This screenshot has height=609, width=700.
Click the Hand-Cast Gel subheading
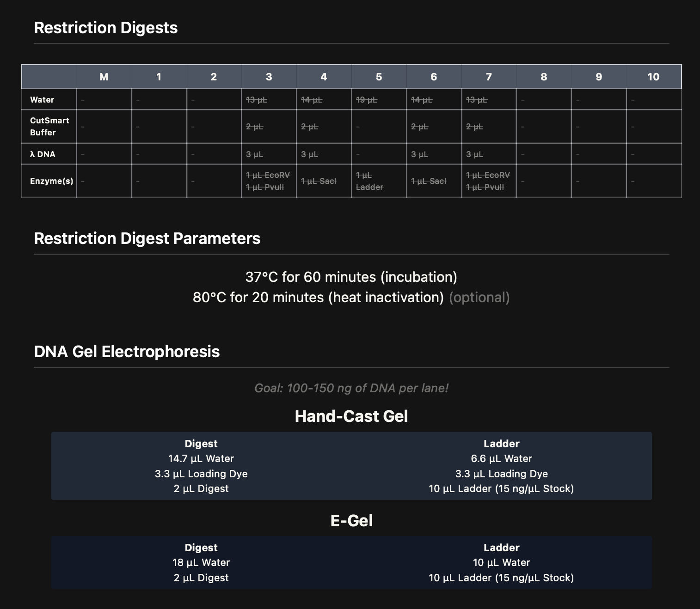pyautogui.click(x=351, y=416)
